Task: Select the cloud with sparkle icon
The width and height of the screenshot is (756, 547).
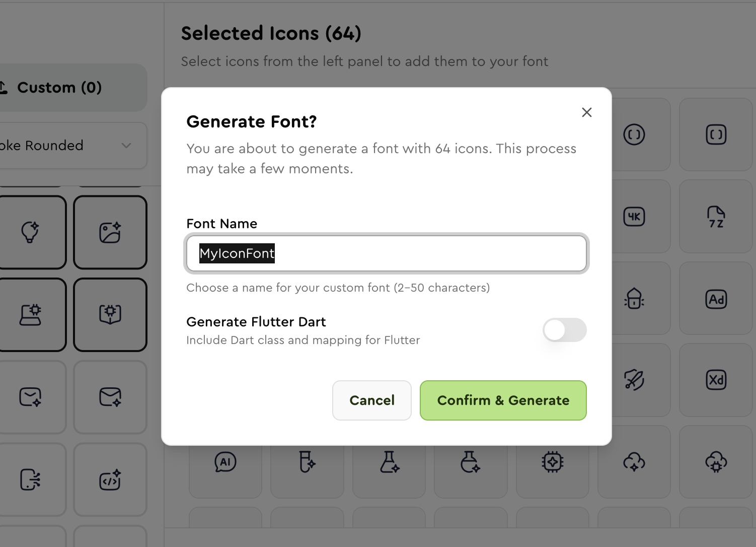Action: point(634,462)
